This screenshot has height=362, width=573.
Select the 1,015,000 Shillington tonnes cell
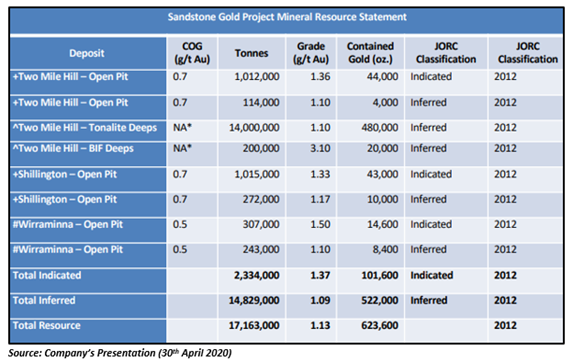(257, 174)
